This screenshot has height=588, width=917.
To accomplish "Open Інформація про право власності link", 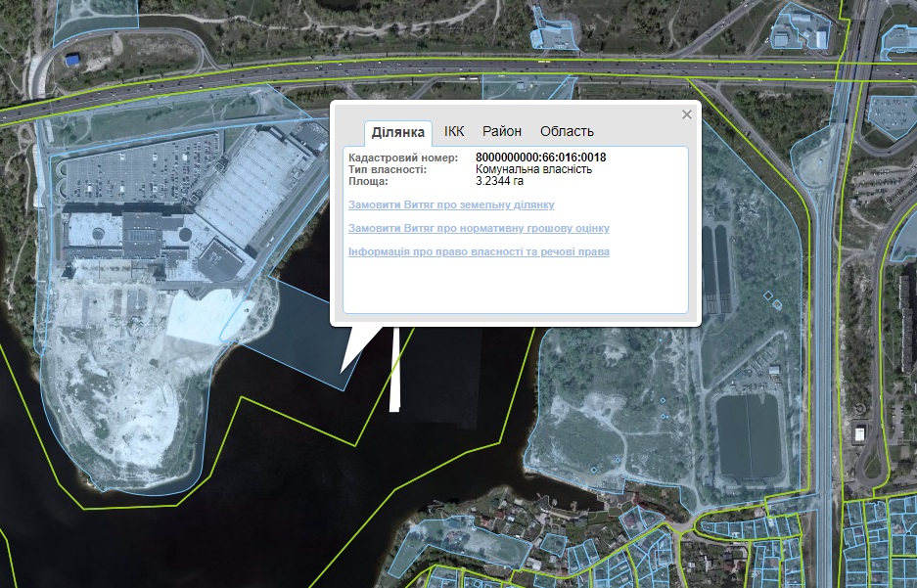I will tap(479, 252).
